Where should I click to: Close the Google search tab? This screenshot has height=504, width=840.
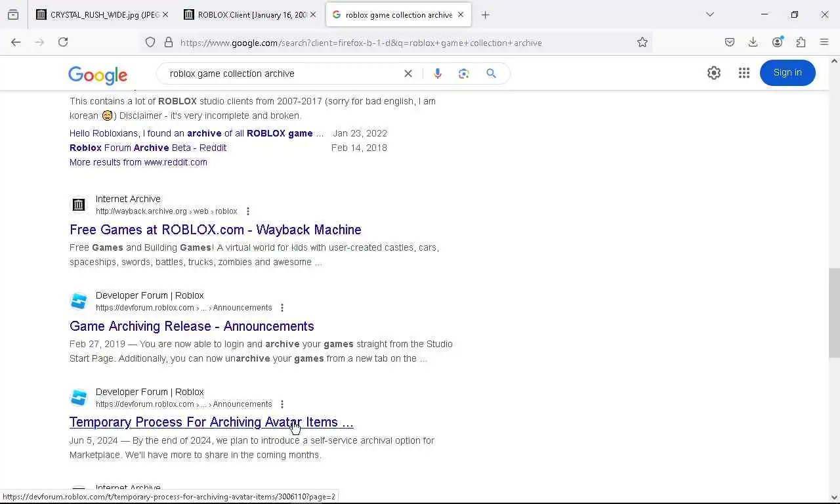click(461, 14)
